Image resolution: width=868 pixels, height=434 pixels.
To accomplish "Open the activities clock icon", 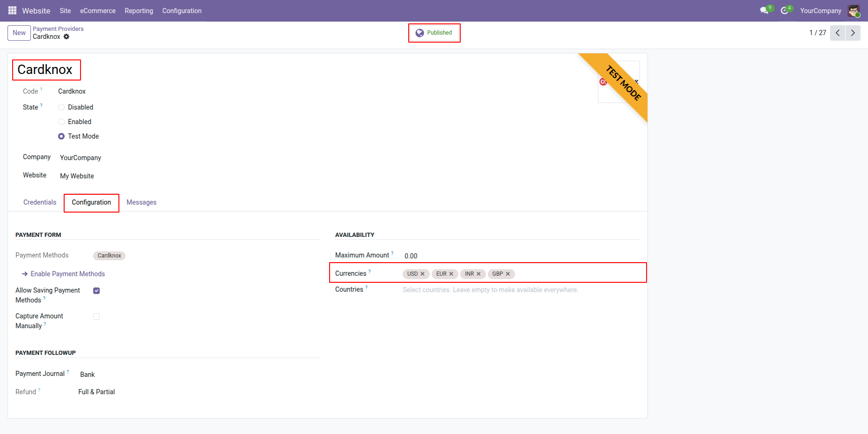I will click(x=785, y=10).
